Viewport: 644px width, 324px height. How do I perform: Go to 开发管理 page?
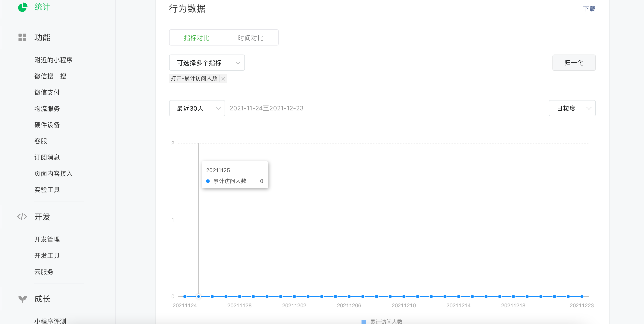tap(47, 239)
